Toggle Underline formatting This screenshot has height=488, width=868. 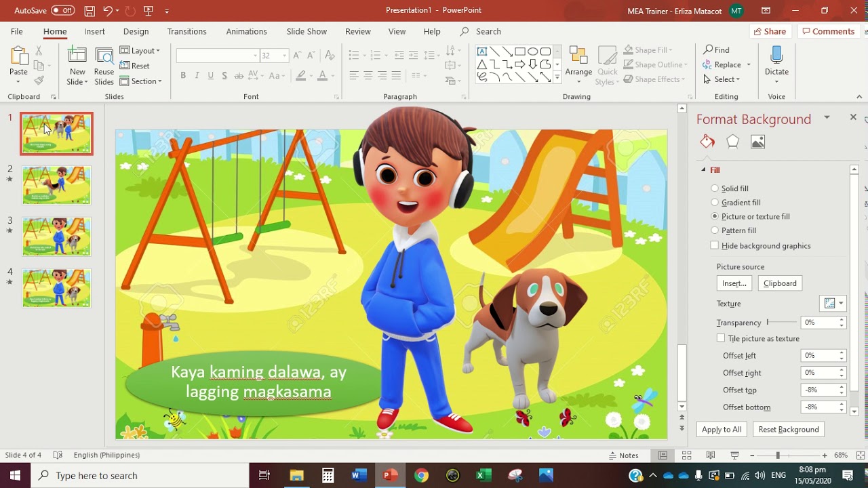click(211, 76)
